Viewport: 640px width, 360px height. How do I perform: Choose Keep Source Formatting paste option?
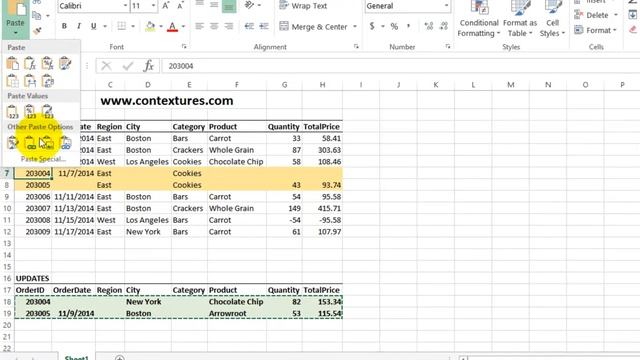point(65,64)
